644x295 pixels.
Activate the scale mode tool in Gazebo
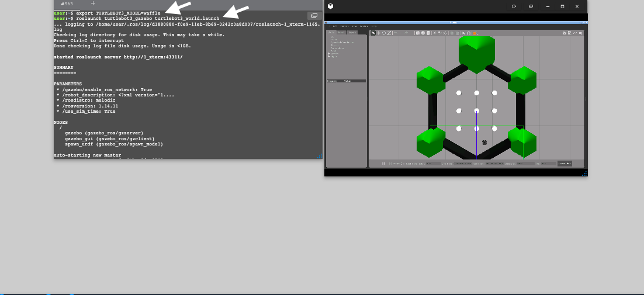point(389,33)
